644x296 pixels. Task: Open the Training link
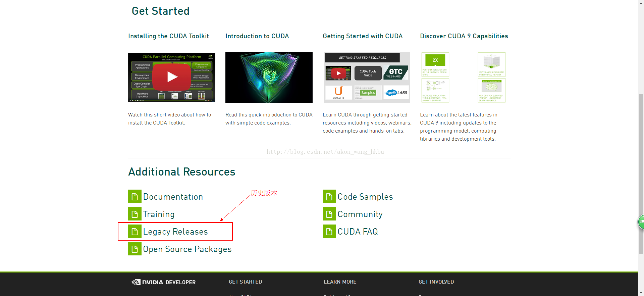(x=159, y=214)
